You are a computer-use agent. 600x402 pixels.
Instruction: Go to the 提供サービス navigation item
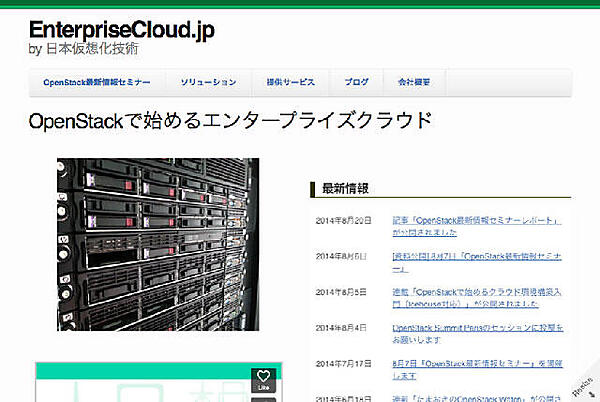pyautogui.click(x=290, y=83)
